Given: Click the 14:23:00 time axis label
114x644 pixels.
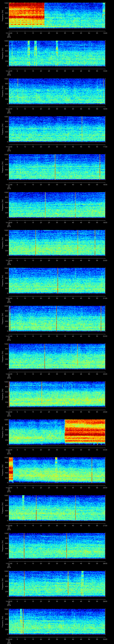Looking at the screenshot, I should [x=9, y=412].
